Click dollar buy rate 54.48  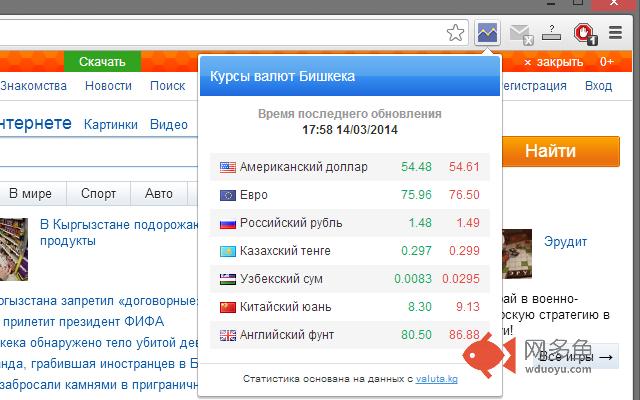point(416,167)
